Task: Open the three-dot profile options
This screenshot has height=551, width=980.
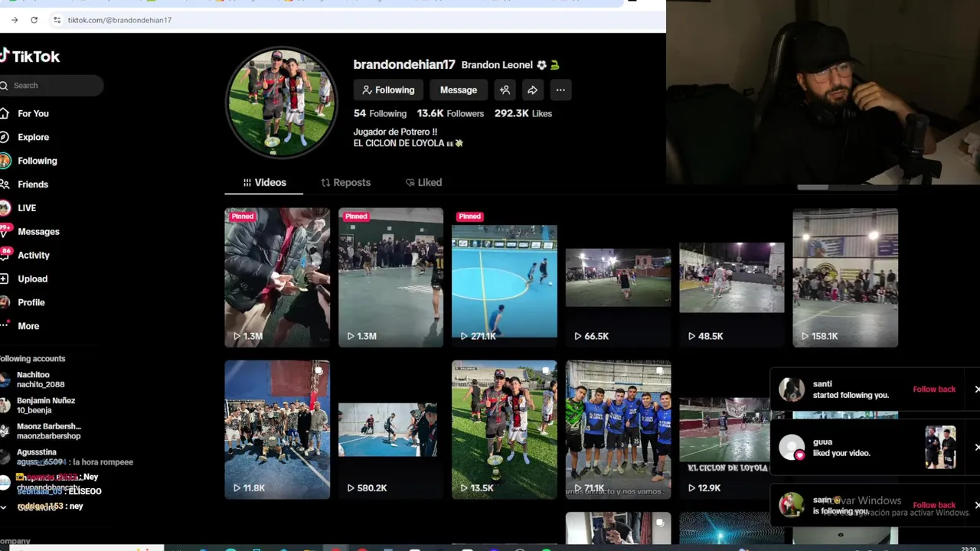Action: (560, 90)
